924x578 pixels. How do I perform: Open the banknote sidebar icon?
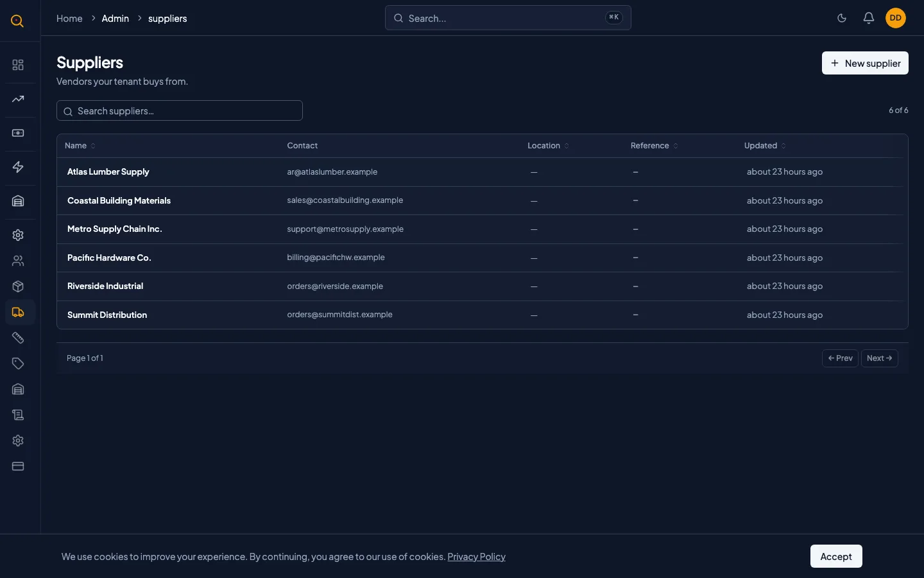coord(18,133)
